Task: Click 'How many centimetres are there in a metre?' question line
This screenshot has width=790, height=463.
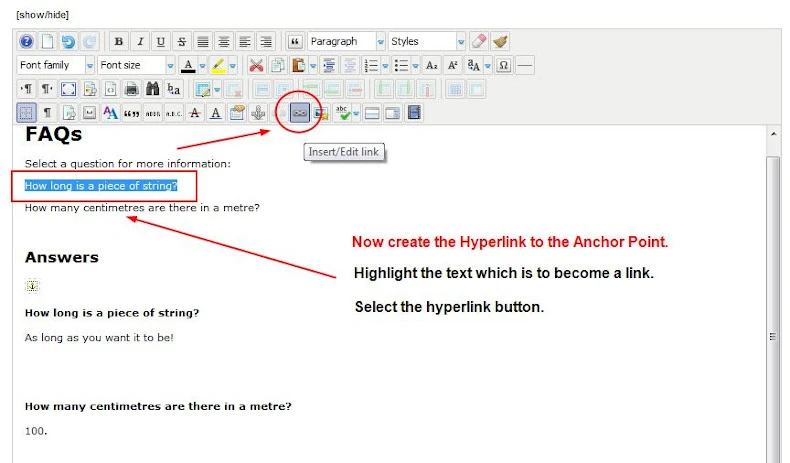Action: coord(142,208)
